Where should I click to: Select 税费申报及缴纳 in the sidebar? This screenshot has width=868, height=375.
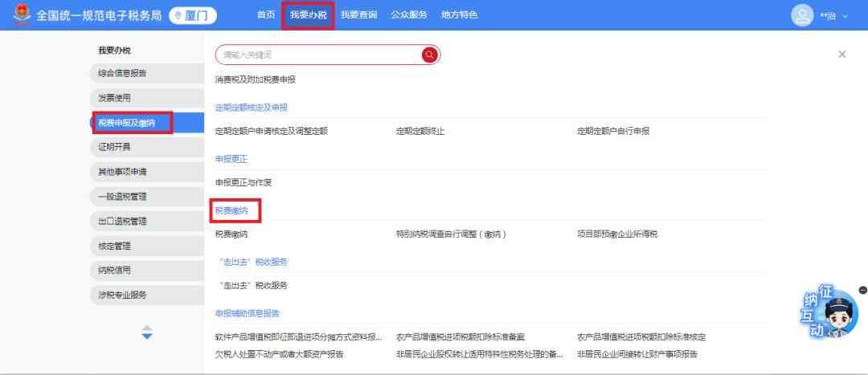click(126, 123)
